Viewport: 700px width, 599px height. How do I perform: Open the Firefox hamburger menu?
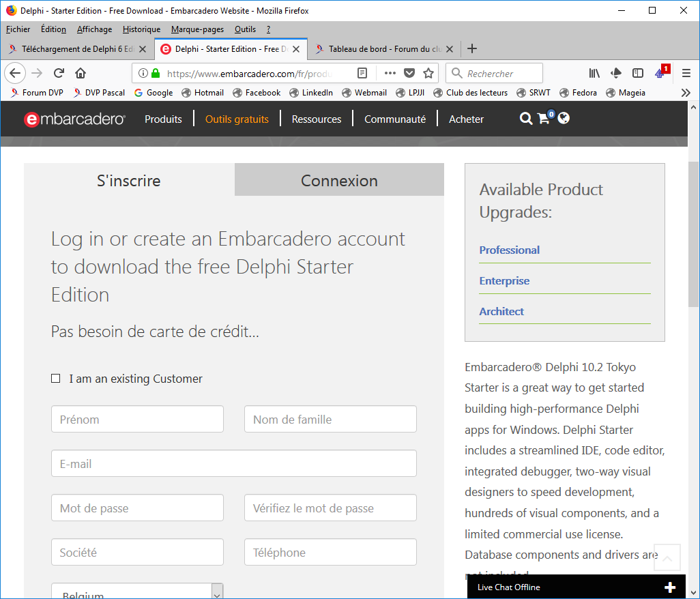pyautogui.click(x=686, y=74)
